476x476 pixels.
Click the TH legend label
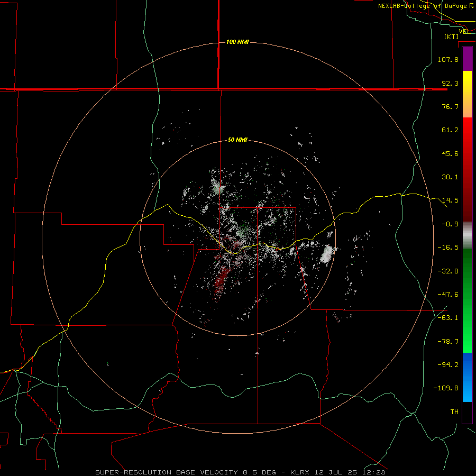454,412
